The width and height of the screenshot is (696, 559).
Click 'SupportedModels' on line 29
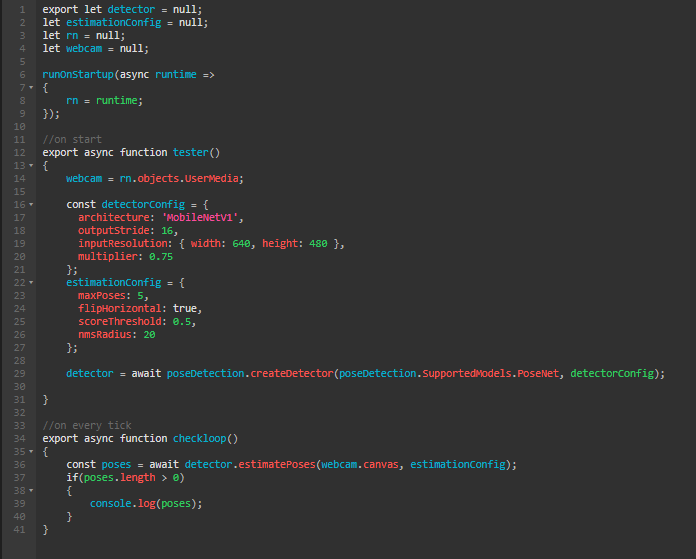[x=467, y=373]
